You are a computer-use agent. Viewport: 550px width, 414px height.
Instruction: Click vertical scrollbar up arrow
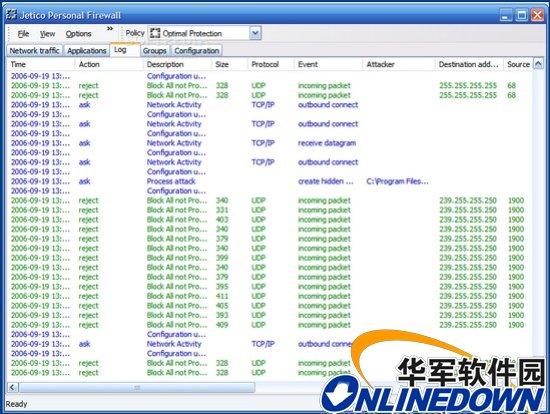[x=538, y=64]
